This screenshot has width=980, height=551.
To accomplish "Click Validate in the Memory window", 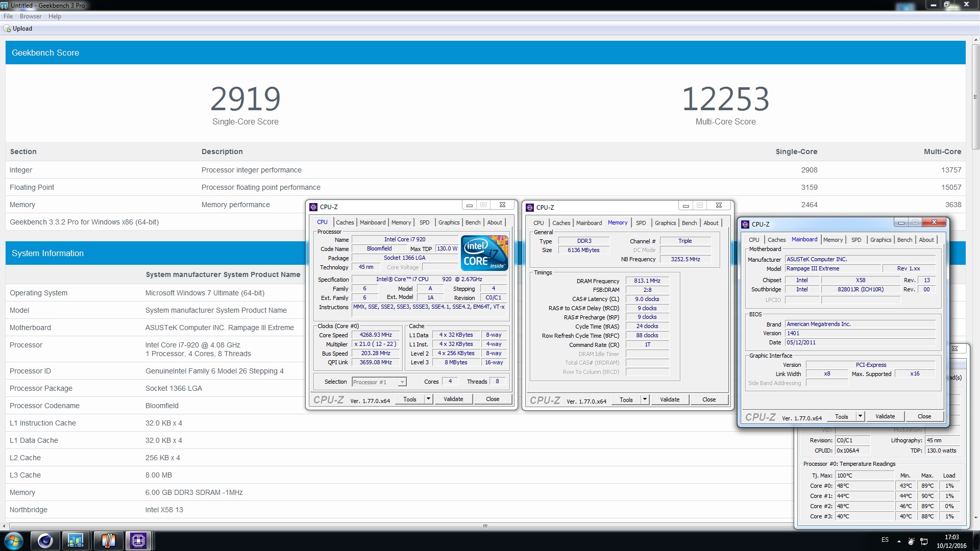I will coord(670,399).
